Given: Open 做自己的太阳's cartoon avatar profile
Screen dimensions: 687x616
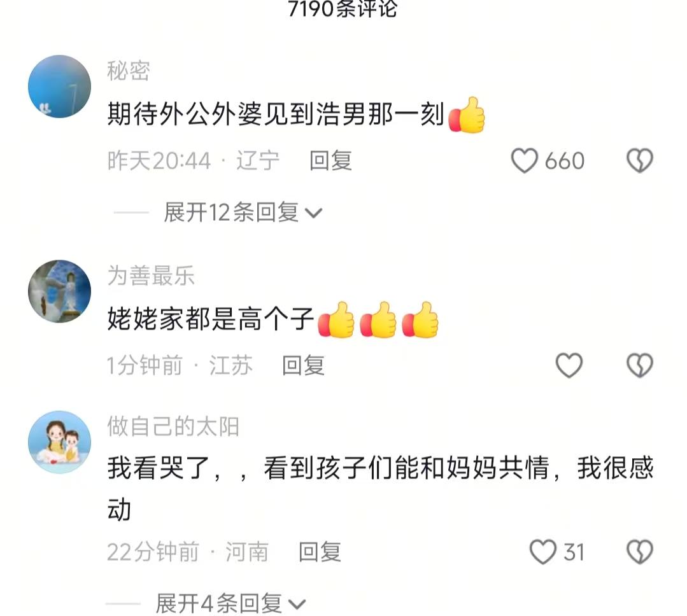Looking at the screenshot, I should [60, 442].
